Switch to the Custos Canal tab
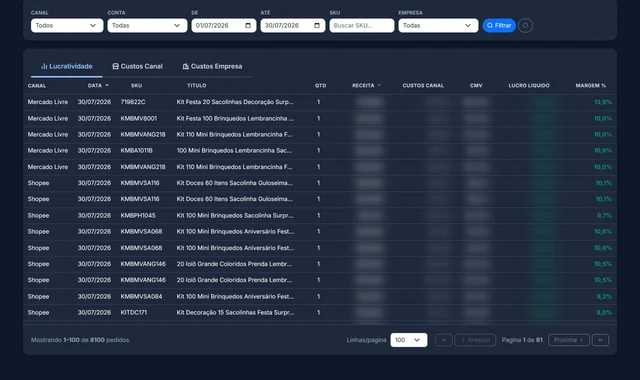This screenshot has height=380, width=640. pyautogui.click(x=138, y=66)
